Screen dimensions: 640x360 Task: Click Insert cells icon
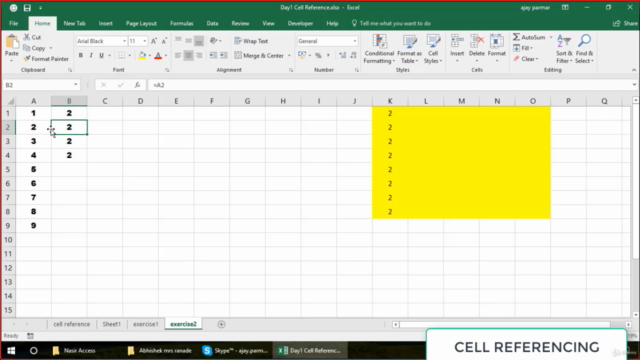point(457,42)
